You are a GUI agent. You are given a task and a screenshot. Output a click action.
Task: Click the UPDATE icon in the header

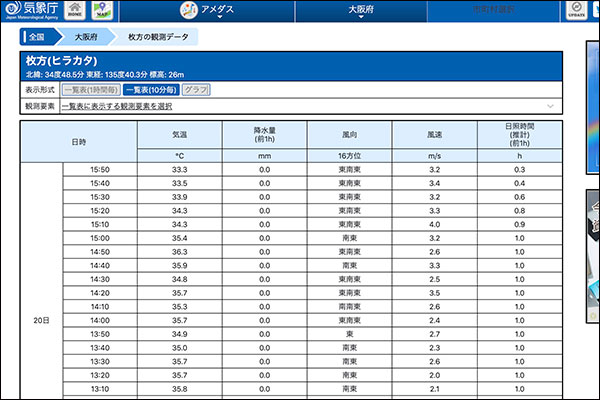[577, 12]
